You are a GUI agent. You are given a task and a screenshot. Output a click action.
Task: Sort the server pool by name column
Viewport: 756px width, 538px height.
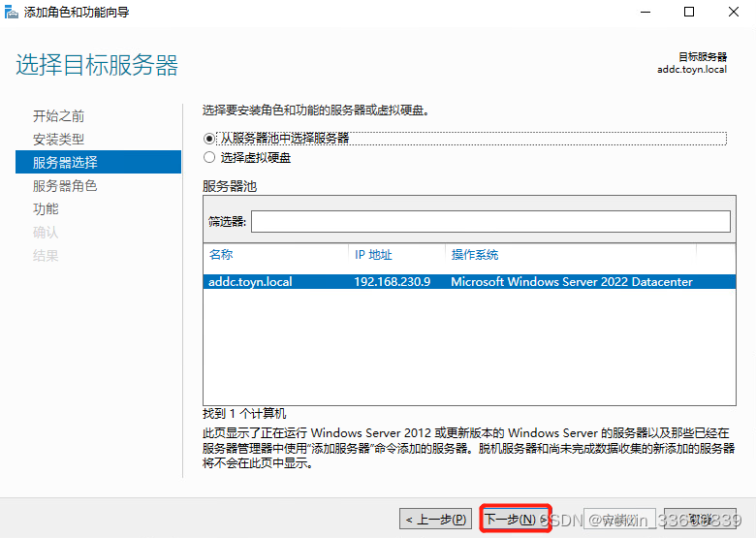pyautogui.click(x=221, y=255)
